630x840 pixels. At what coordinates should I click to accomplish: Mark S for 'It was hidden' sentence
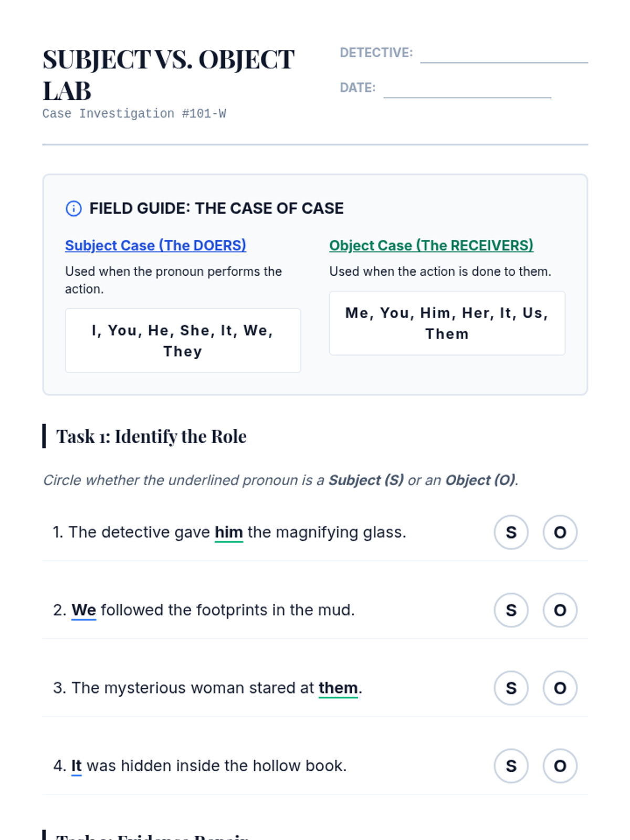[x=511, y=766]
